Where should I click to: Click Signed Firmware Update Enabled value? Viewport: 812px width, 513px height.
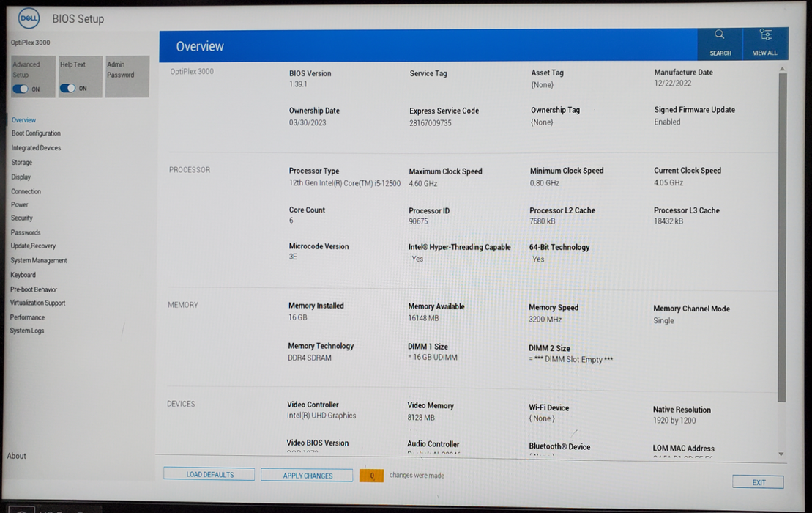pyautogui.click(x=667, y=122)
